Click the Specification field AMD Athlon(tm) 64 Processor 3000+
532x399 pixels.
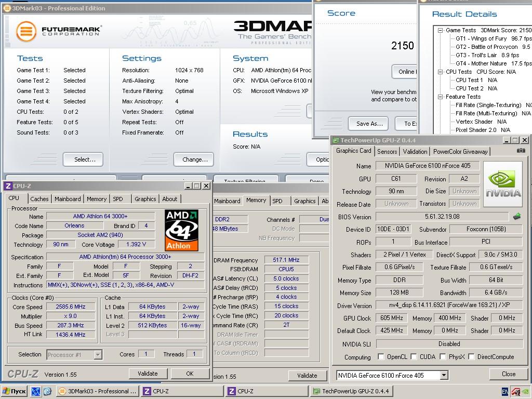tap(125, 257)
